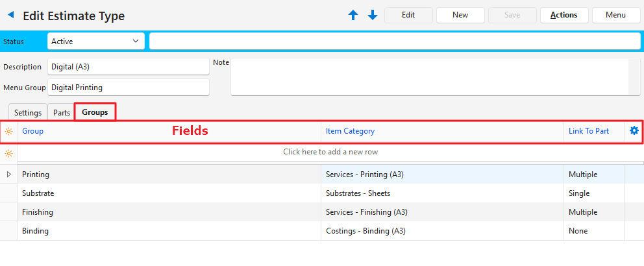Switch to the Settings tab
Viewport: 644px width, 266px height.
point(27,112)
